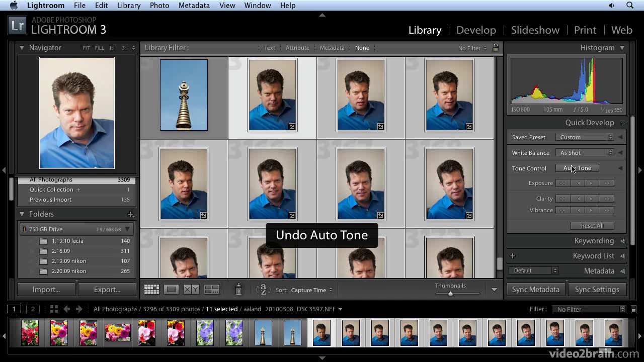Set Navigator zoom to FILL
This screenshot has height=362, width=644.
100,48
